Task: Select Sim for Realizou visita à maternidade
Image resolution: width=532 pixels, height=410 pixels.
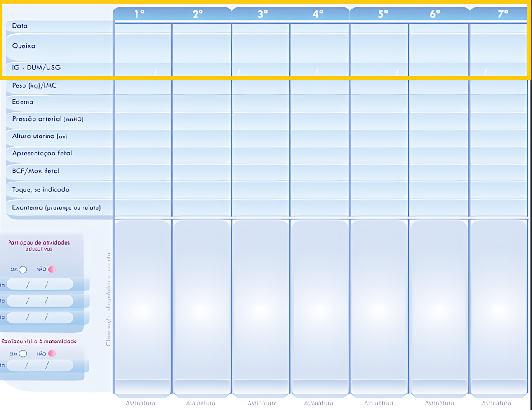Action: [x=23, y=354]
